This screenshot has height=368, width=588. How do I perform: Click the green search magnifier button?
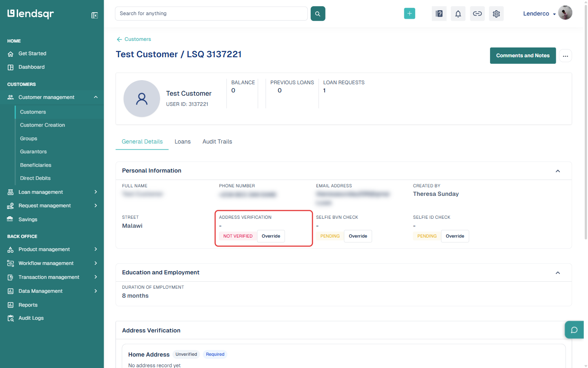coord(318,13)
